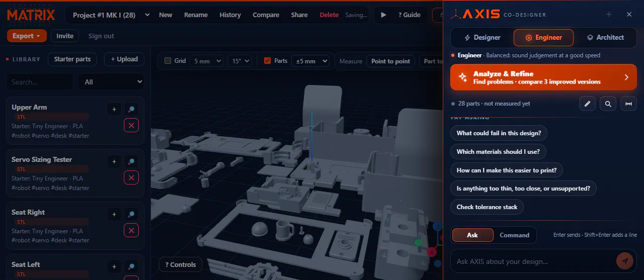Ask 'Is anything too thin, too close, or unsupported?'

(523, 189)
